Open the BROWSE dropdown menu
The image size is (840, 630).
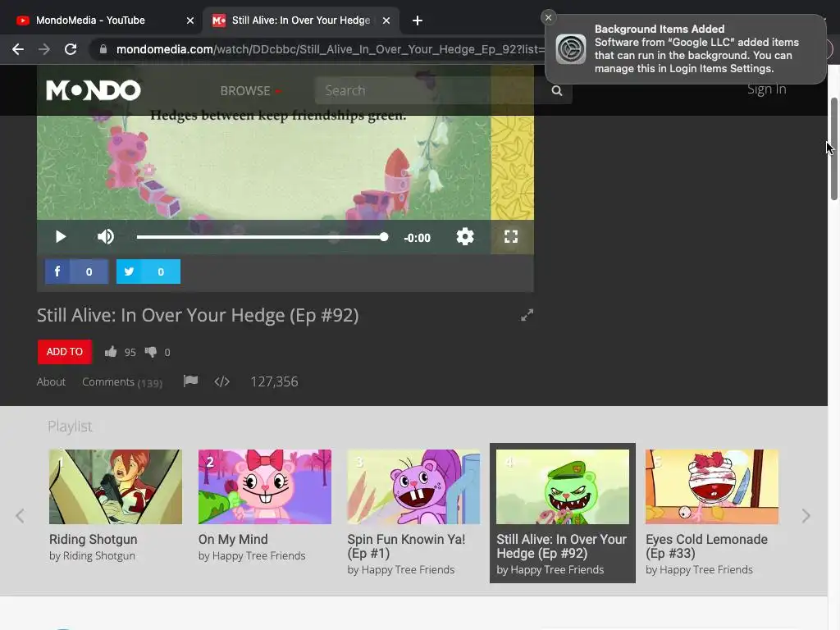tap(250, 90)
